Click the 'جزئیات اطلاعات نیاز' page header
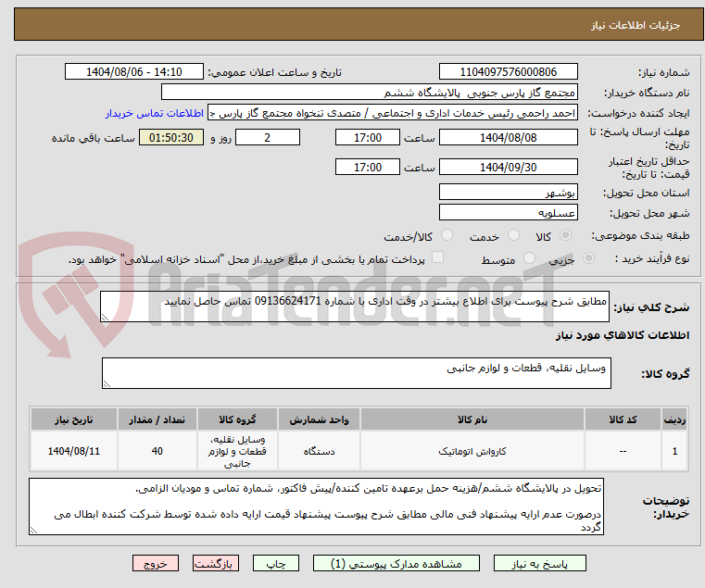Image resolution: width=705 pixels, height=588 pixels. (636, 25)
